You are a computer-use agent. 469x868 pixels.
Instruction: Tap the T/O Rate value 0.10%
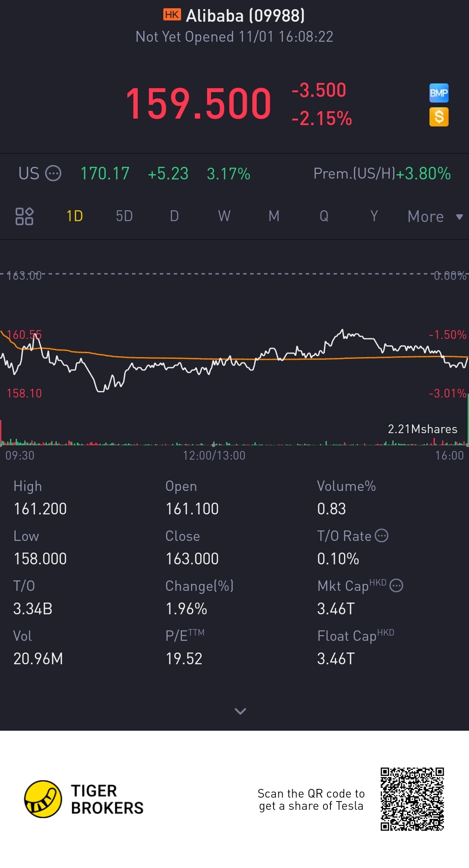(x=338, y=559)
